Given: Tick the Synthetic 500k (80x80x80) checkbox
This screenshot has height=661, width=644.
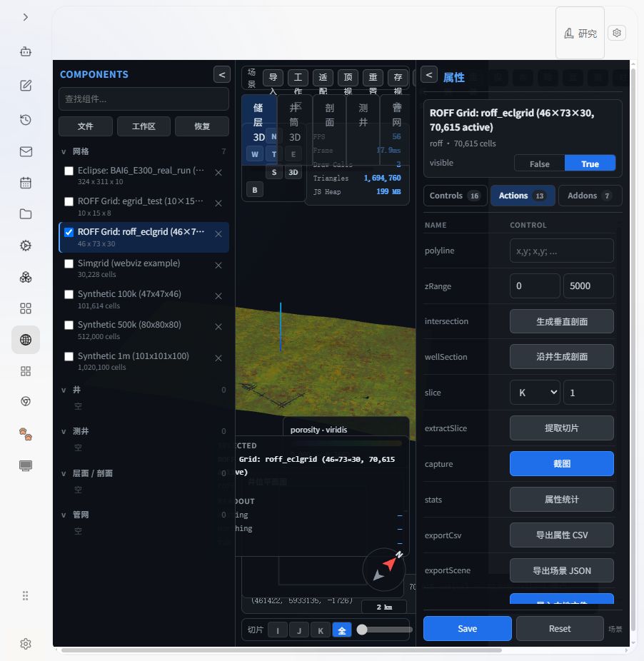Looking at the screenshot, I should coord(69,325).
